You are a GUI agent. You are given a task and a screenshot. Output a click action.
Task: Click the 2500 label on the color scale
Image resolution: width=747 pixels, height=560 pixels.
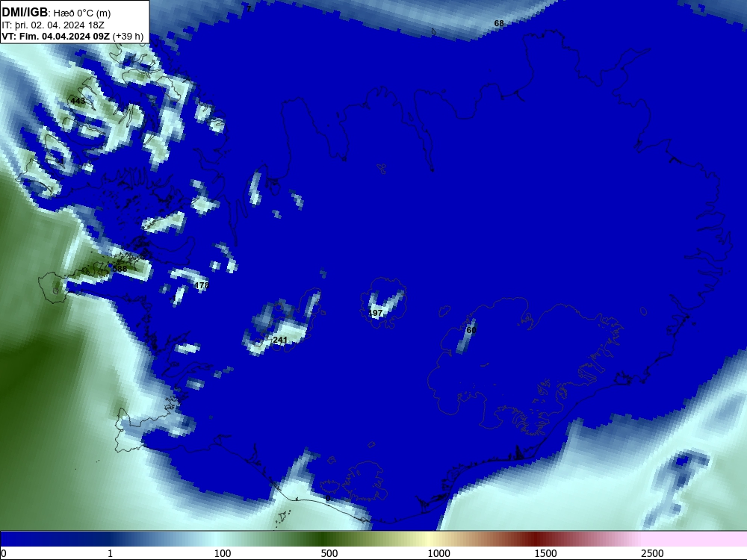[x=652, y=553]
